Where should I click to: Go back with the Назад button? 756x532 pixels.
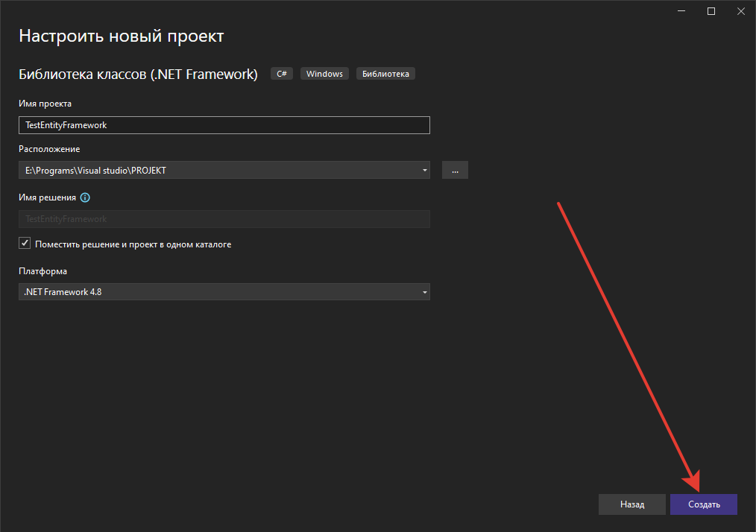[631, 504]
